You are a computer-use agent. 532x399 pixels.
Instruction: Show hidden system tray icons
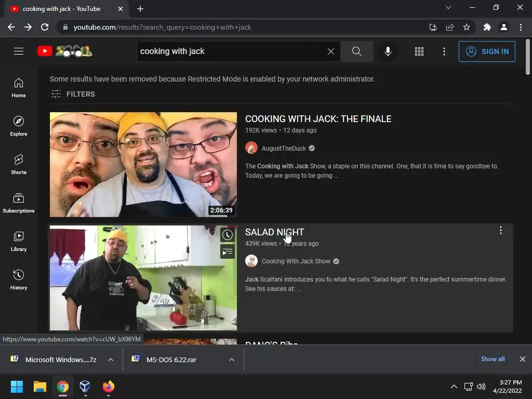point(454,387)
